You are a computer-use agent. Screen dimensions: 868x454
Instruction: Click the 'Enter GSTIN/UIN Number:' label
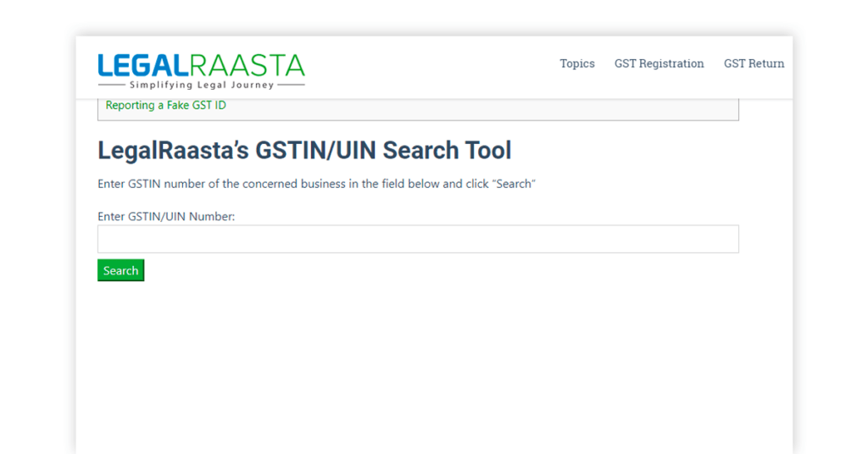point(166,216)
